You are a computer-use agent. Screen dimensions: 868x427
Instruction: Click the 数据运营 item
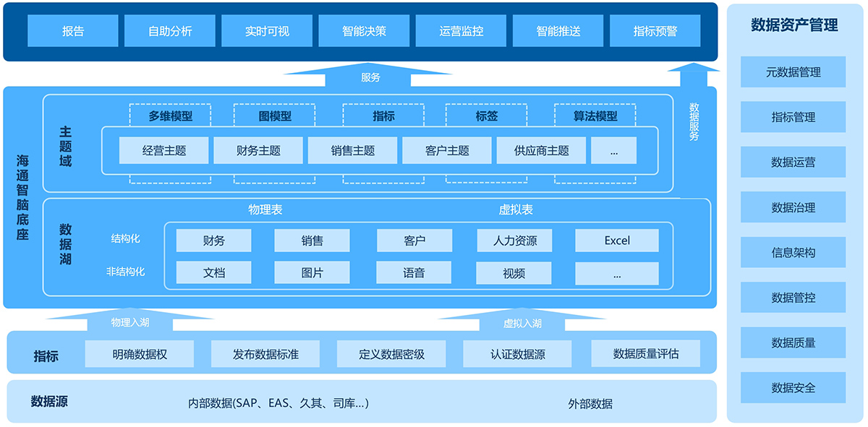pos(793,163)
